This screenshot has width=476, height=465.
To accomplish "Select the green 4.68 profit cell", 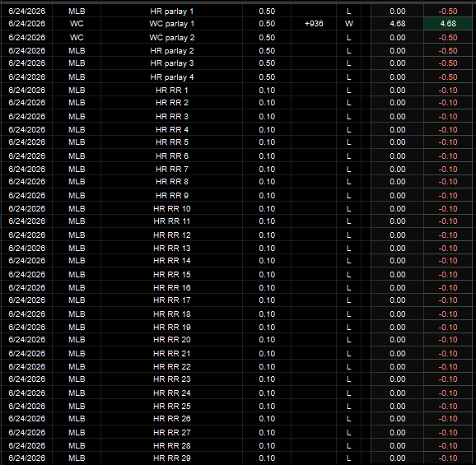I will (448, 24).
